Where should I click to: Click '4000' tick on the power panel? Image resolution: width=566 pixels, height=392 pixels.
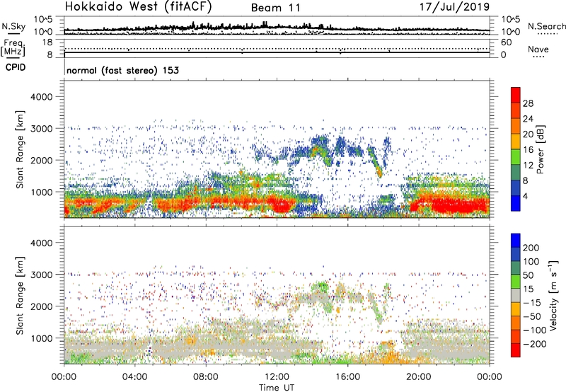tap(41, 97)
